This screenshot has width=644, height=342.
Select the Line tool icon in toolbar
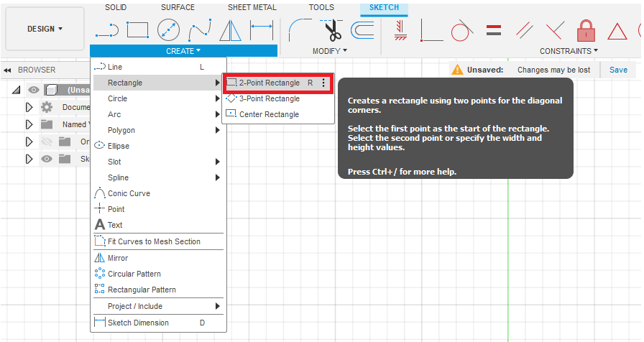click(107, 31)
